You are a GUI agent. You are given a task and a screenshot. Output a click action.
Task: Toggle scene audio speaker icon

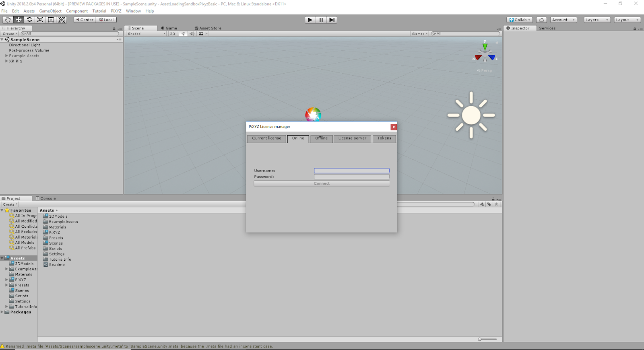tap(192, 34)
